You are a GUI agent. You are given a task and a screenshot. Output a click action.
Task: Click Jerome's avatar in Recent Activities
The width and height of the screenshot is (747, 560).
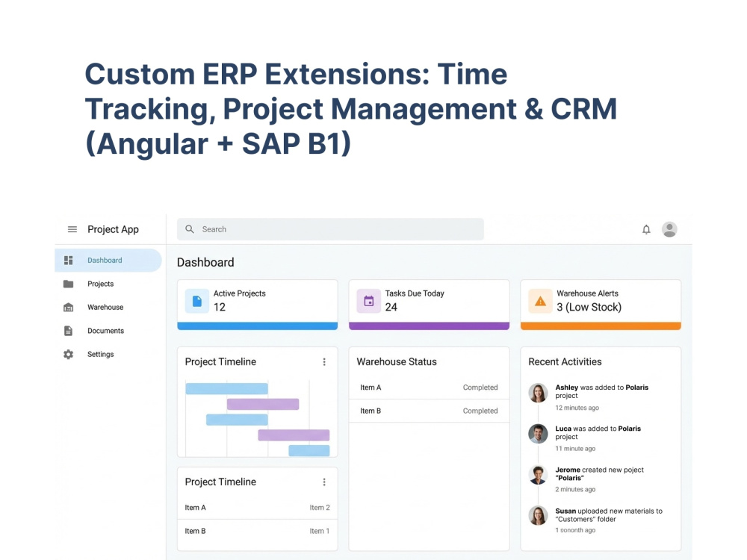coord(538,475)
